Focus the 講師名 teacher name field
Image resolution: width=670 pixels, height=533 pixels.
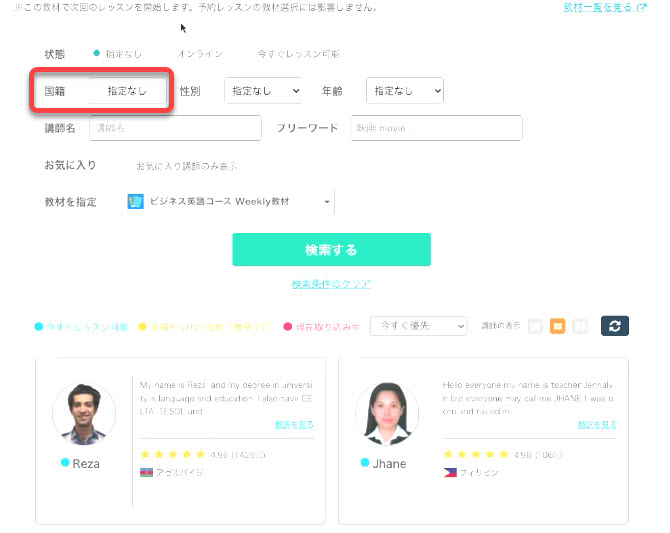pyautogui.click(x=175, y=128)
